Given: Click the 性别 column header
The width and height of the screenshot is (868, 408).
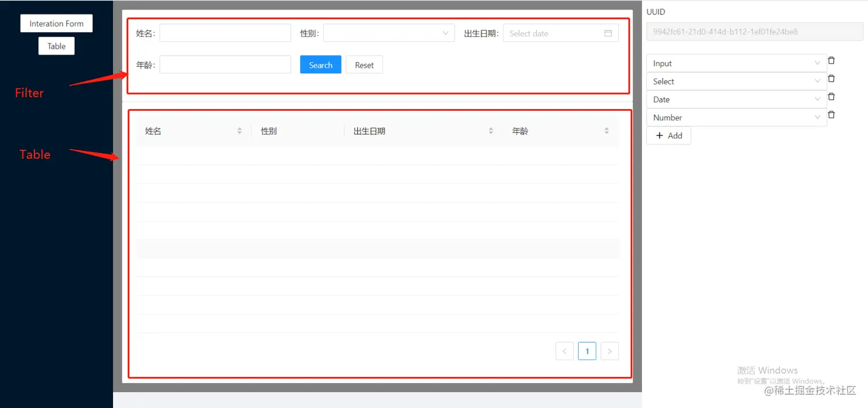Looking at the screenshot, I should tap(269, 131).
